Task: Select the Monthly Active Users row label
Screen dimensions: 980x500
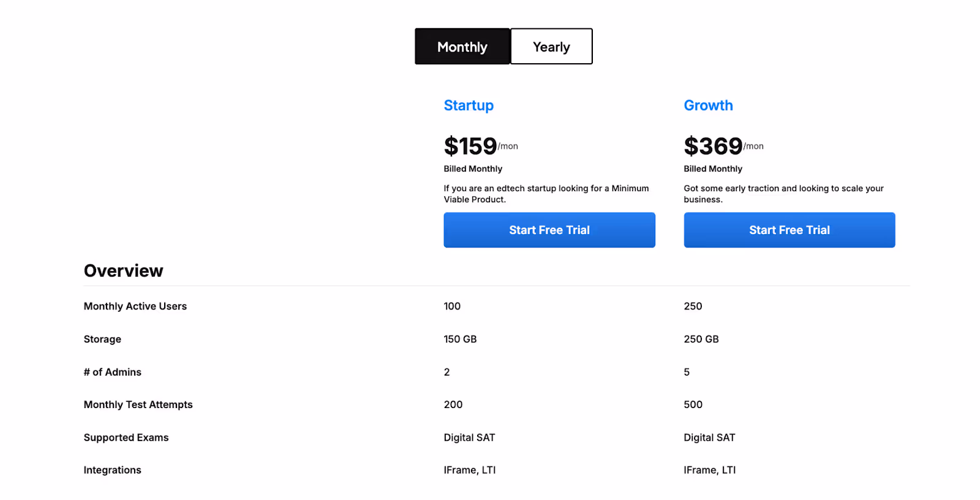Action: [x=135, y=306]
